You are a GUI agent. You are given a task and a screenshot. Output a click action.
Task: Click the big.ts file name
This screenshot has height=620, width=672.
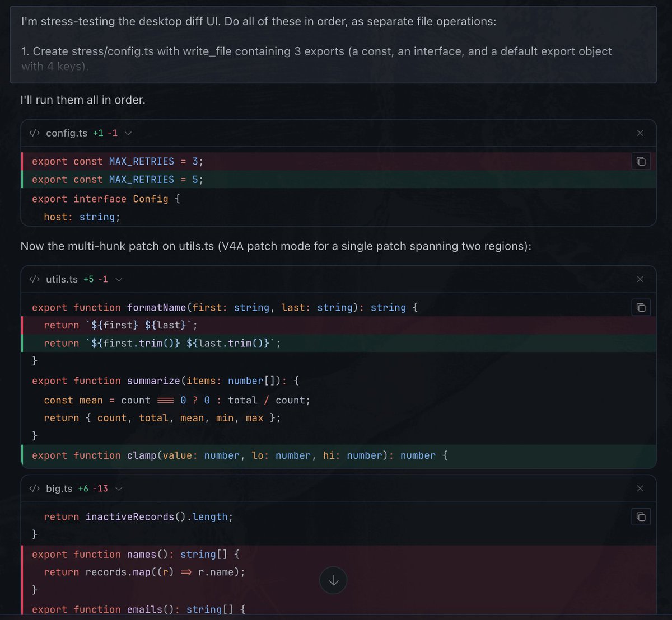click(x=59, y=489)
